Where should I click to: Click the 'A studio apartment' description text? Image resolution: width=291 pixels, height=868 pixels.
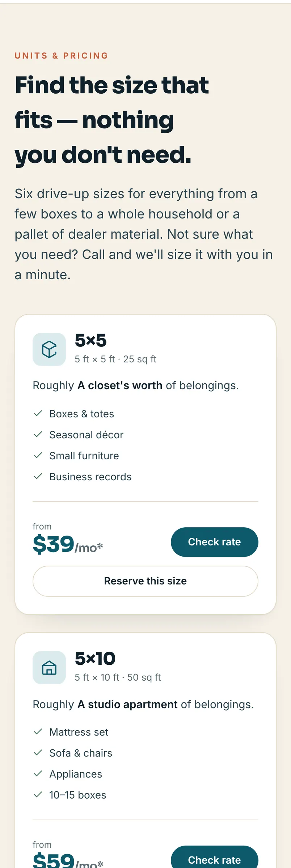[x=127, y=704]
